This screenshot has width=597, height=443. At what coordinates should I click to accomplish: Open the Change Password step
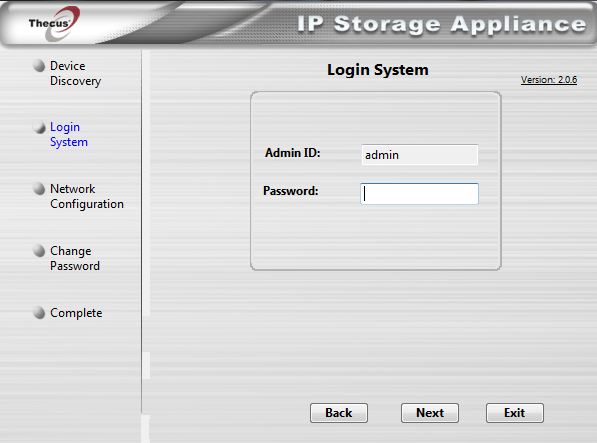pyautogui.click(x=75, y=258)
